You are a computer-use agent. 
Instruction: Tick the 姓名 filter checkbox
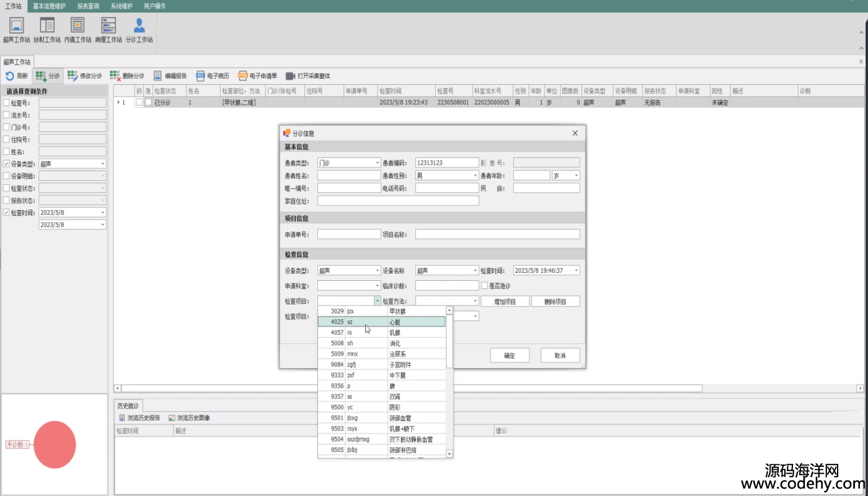pyautogui.click(x=6, y=151)
